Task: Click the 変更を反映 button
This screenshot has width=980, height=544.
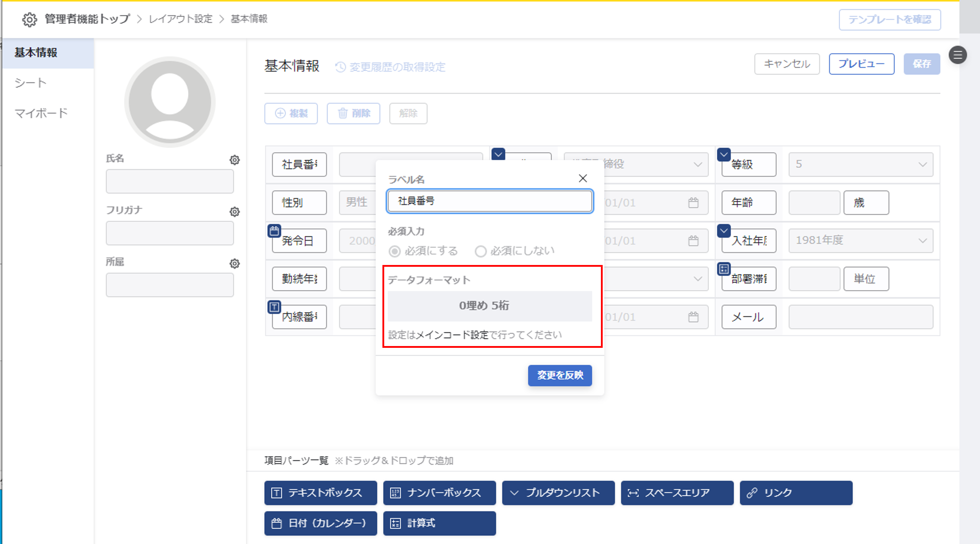Action: 559,375
